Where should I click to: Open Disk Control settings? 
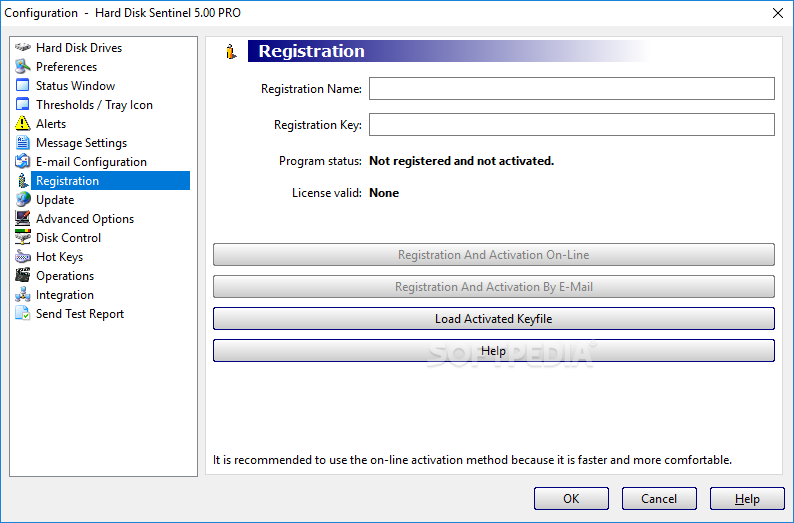point(68,237)
